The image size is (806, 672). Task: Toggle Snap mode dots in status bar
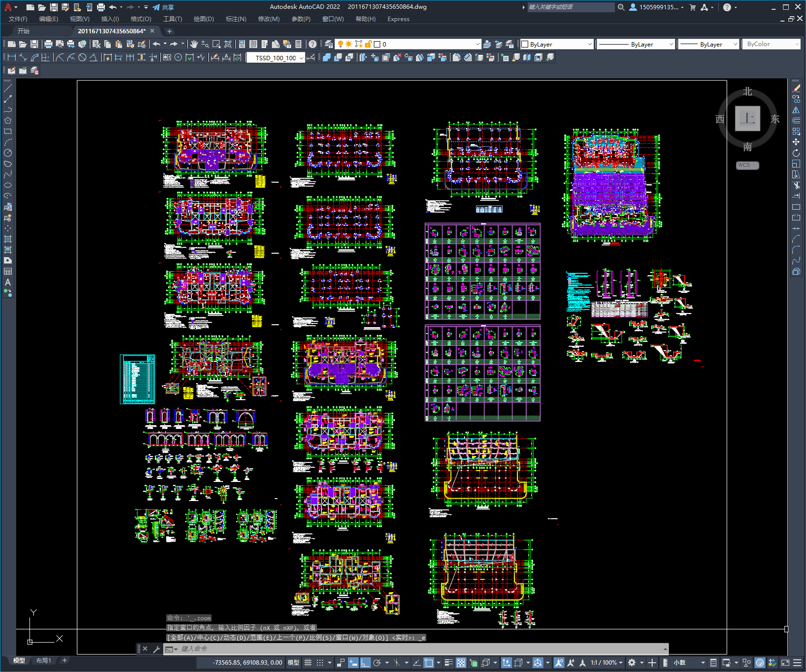[x=320, y=663]
